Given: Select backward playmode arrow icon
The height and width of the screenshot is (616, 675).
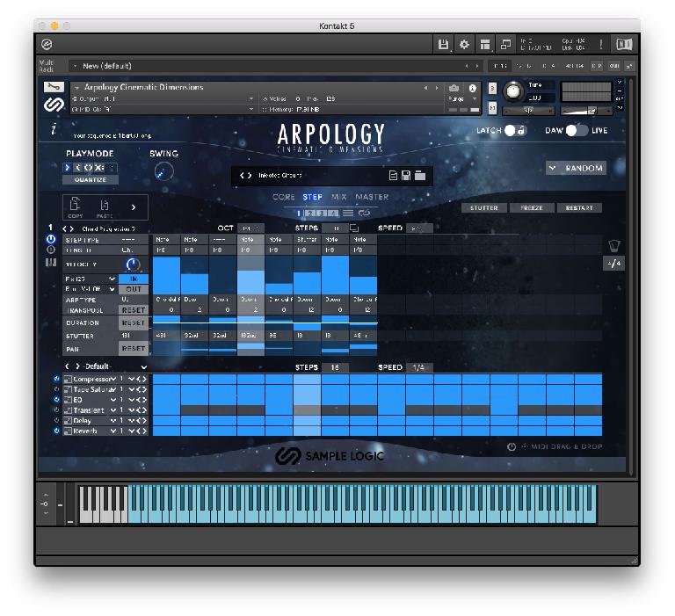Looking at the screenshot, I should [x=78, y=168].
